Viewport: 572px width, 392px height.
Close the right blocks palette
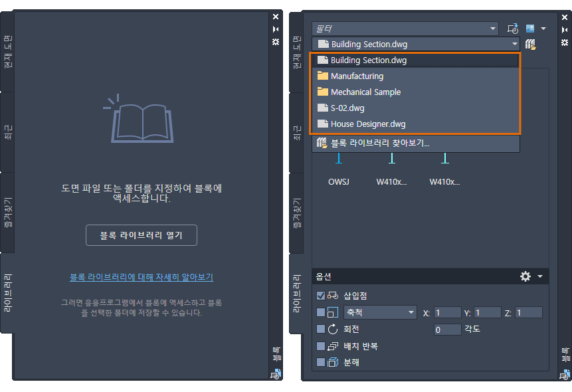click(x=565, y=17)
